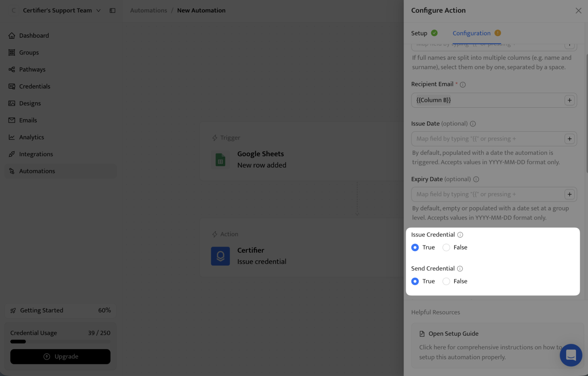Click the Google Sheets trigger icon
The width and height of the screenshot is (588, 376).
220,160
